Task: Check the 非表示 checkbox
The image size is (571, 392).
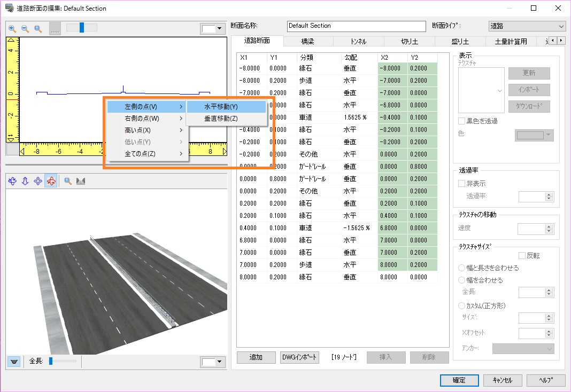Action: 462,184
